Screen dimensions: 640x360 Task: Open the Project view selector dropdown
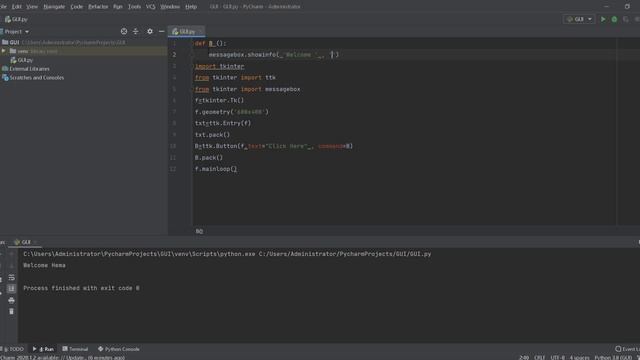pos(16,31)
